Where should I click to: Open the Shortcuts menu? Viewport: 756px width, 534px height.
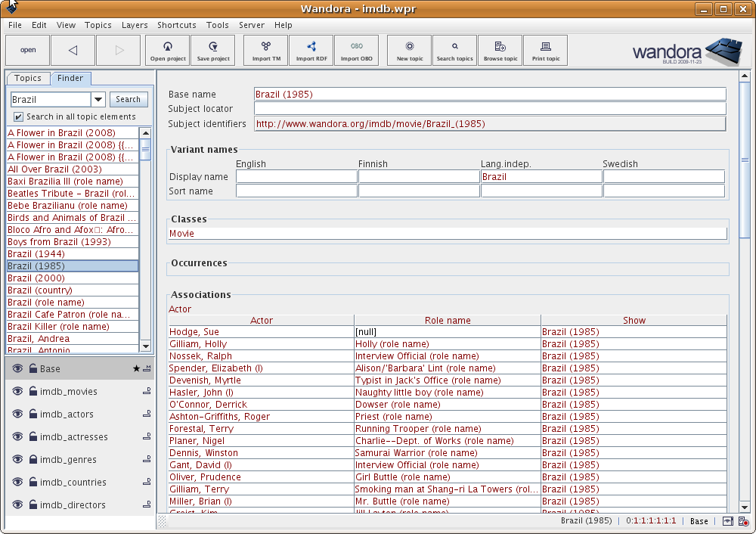tap(176, 25)
